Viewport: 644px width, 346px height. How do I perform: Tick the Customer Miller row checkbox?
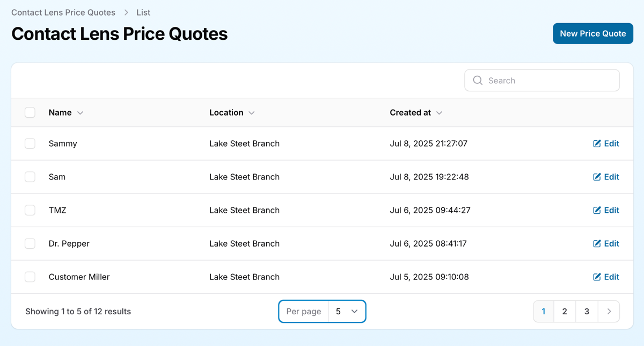tap(30, 277)
